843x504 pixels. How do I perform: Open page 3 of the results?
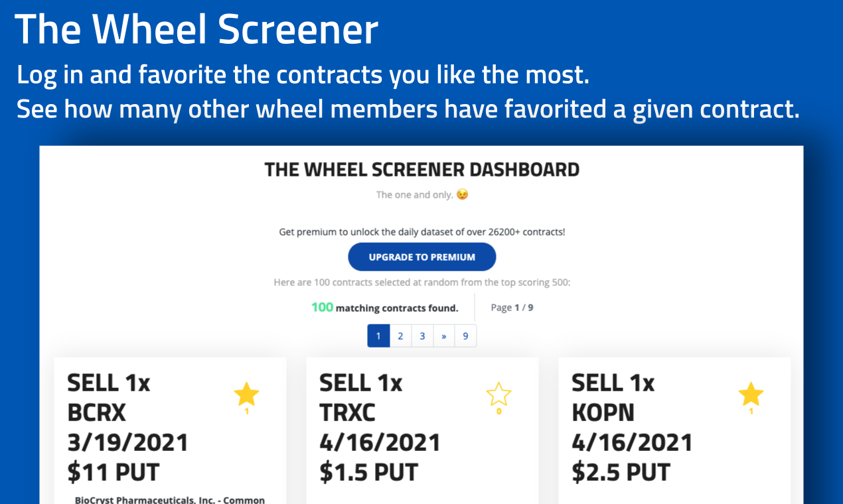422,336
